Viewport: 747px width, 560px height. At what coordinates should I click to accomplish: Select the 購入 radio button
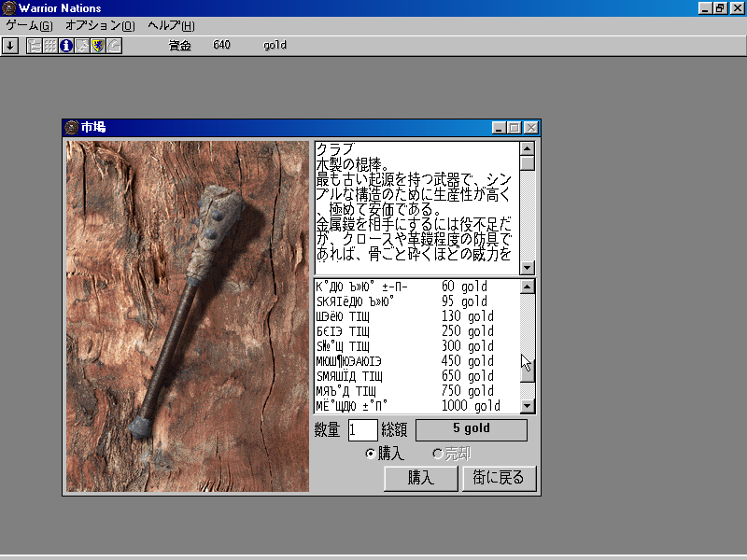click(371, 454)
